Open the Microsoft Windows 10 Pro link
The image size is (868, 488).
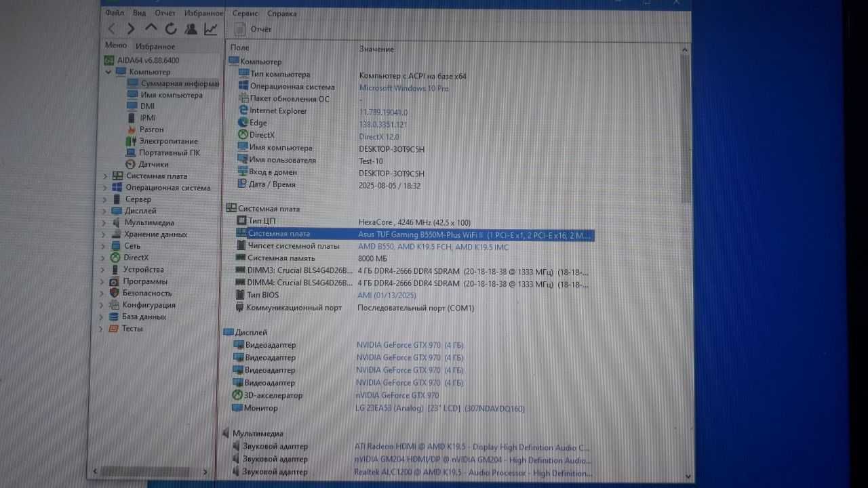(x=403, y=88)
